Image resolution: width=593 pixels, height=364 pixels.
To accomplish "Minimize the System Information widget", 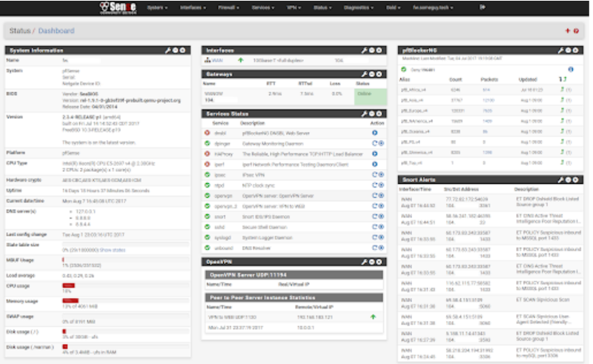I will pos(176,50).
